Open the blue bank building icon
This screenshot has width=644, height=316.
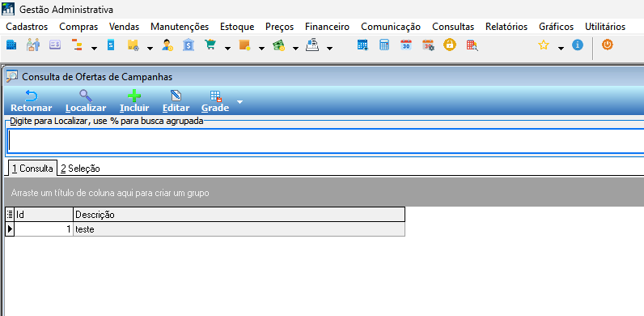189,45
